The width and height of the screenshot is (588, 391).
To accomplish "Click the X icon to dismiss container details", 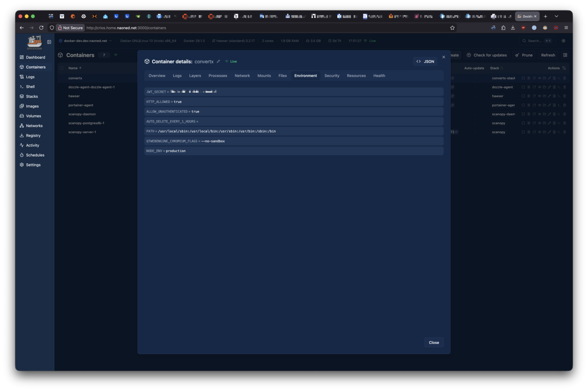I will [x=444, y=57].
